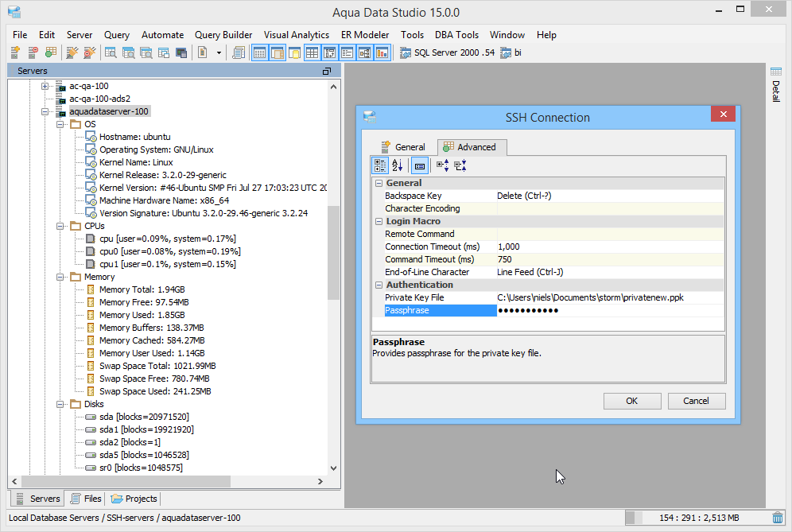This screenshot has height=532, width=792.
Task: Toggle the diagram tree view toolbar icon
Action: [365, 52]
